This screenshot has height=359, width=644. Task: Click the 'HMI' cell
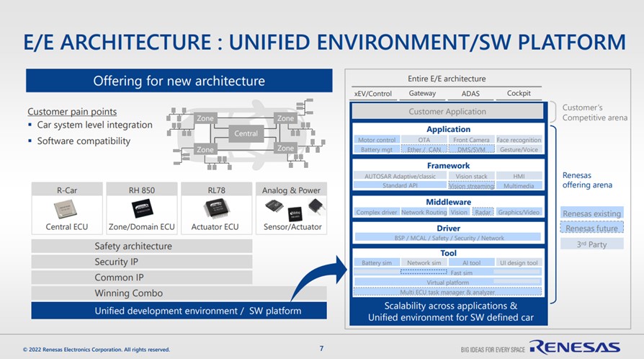[519, 176]
